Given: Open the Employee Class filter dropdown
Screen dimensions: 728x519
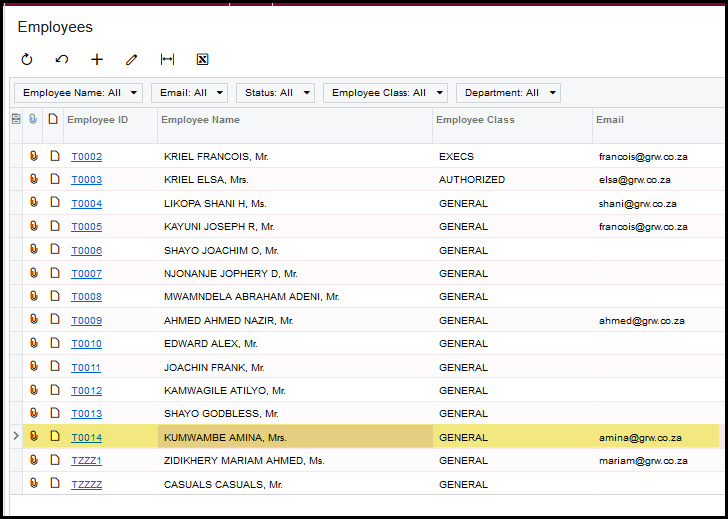Looking at the screenshot, I should coord(385,93).
